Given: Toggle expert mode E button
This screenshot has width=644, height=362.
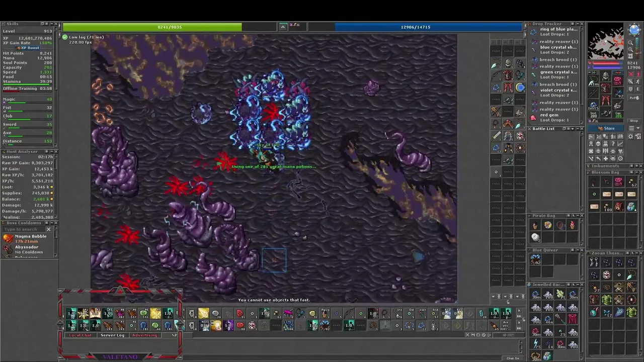Looking at the screenshot, I should pyautogui.click(x=637, y=89).
